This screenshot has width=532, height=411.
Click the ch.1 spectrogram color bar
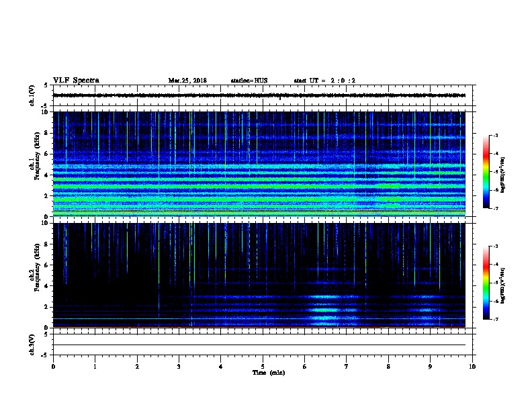pos(486,172)
